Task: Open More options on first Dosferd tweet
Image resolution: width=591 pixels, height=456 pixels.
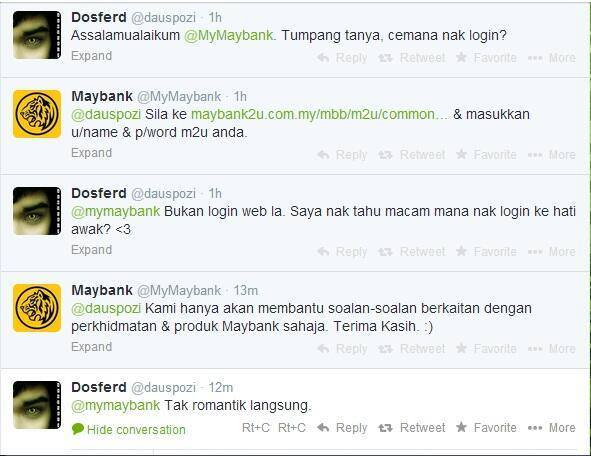Action: [551, 58]
